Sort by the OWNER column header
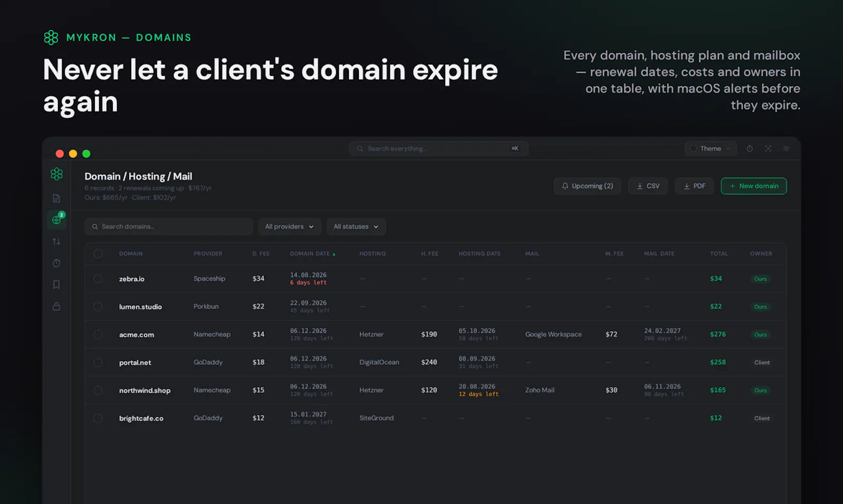 [x=761, y=254]
